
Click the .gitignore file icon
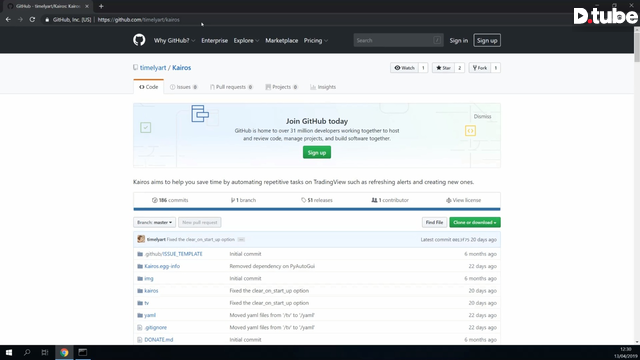pos(140,327)
